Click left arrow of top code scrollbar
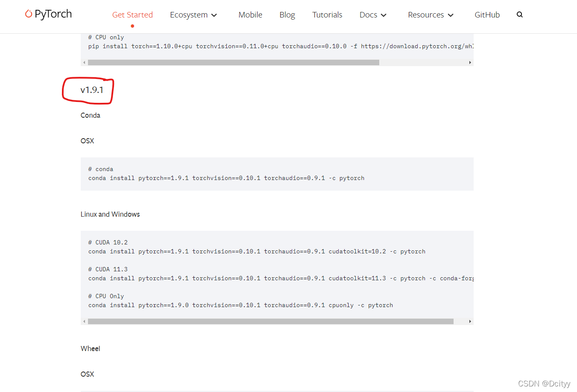 [84, 62]
